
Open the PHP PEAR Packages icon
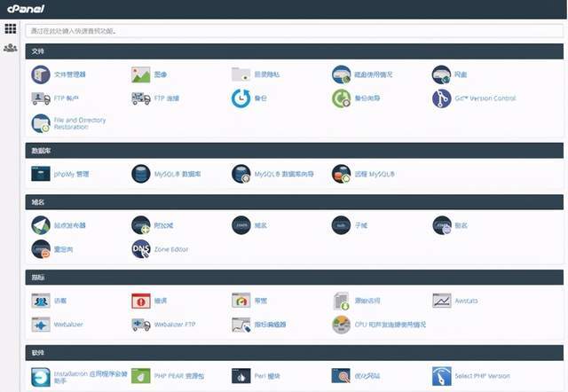coord(141,376)
